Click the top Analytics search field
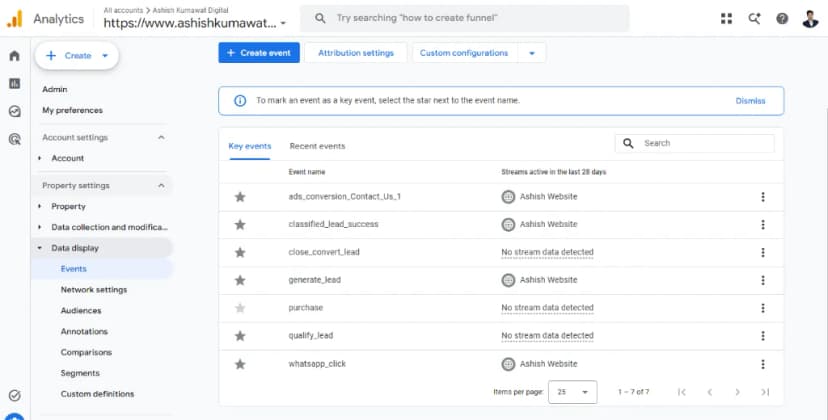Screen dimensions: 828x420 (x=465, y=18)
